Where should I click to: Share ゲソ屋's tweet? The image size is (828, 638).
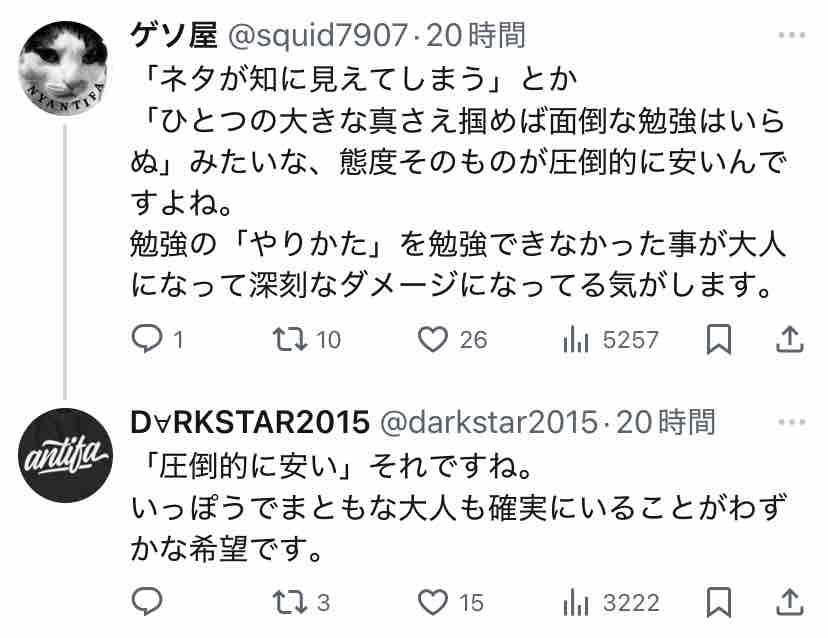pyautogui.click(x=789, y=340)
